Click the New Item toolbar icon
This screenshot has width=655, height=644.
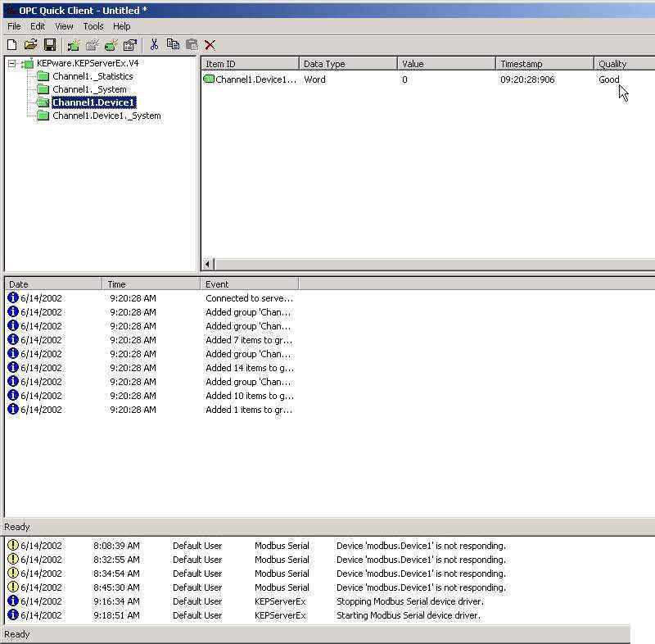111,44
